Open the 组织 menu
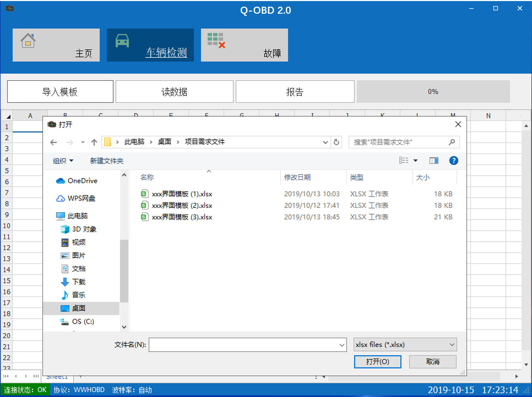Image resolution: width=532 pixels, height=397 pixels. coord(63,161)
